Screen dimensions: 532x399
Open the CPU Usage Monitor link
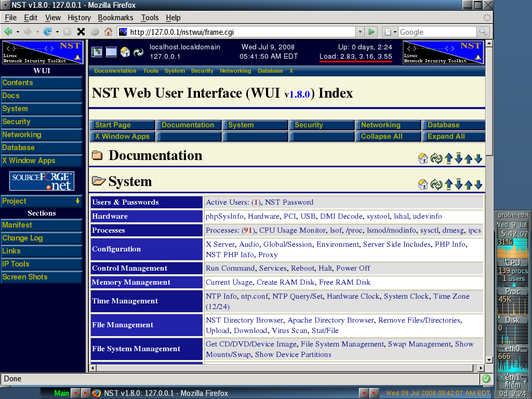tap(292, 230)
